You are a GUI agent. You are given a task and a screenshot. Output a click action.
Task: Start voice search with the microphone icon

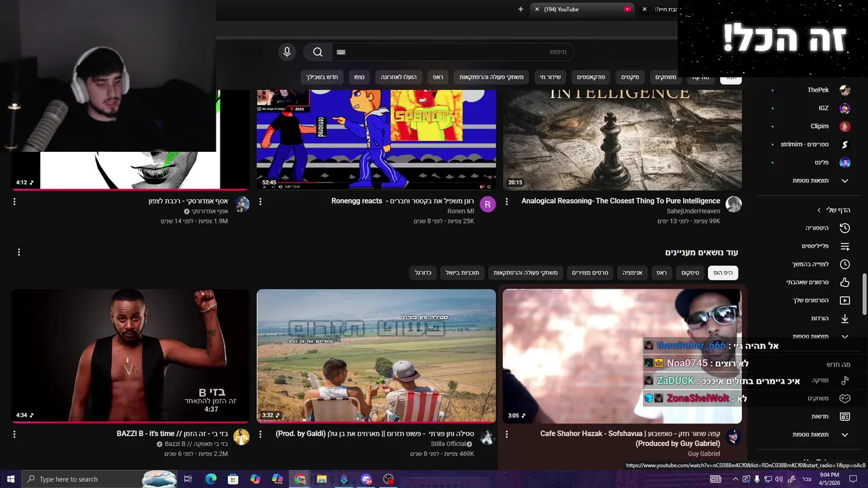pos(287,52)
